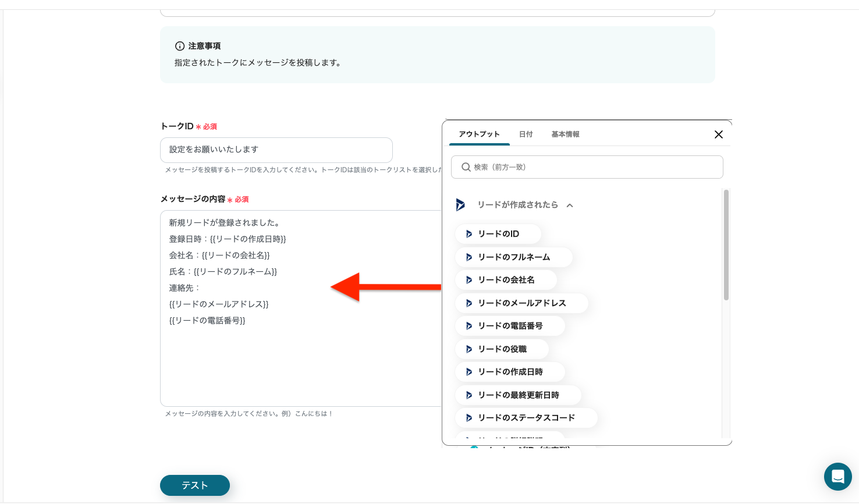Close the output picker panel
The image size is (859, 504).
point(719,134)
